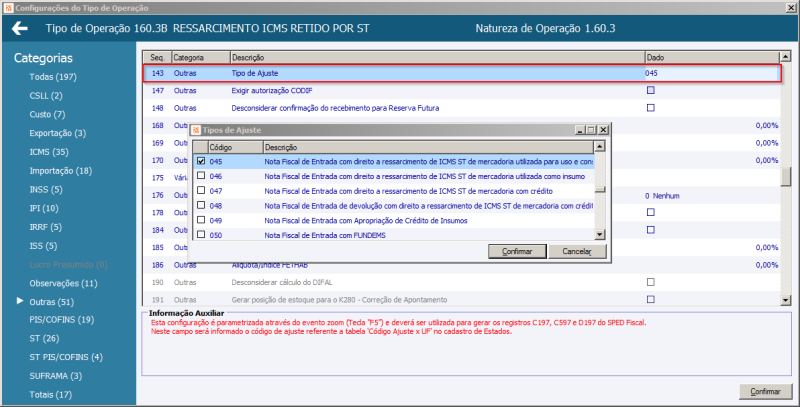Screen dimensions: 800x407
Task: Toggle K280 Correção de Apontamento checkbox
Action: pyautogui.click(x=651, y=299)
